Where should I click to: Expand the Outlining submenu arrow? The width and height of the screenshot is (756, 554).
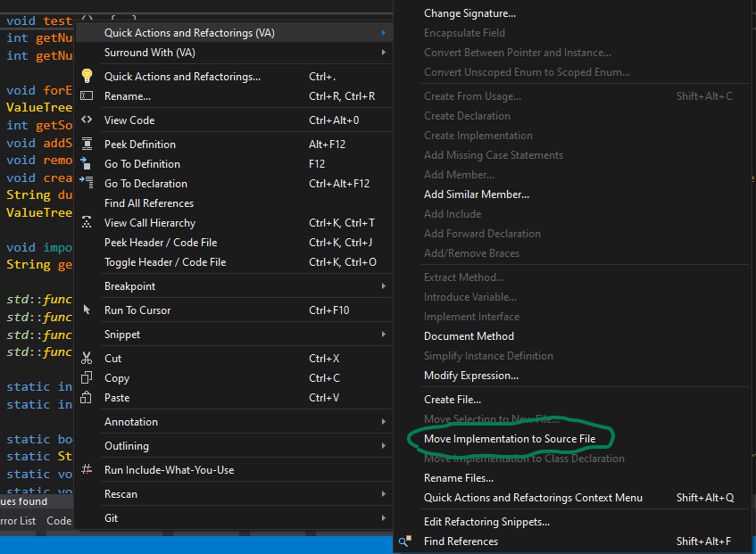click(383, 446)
